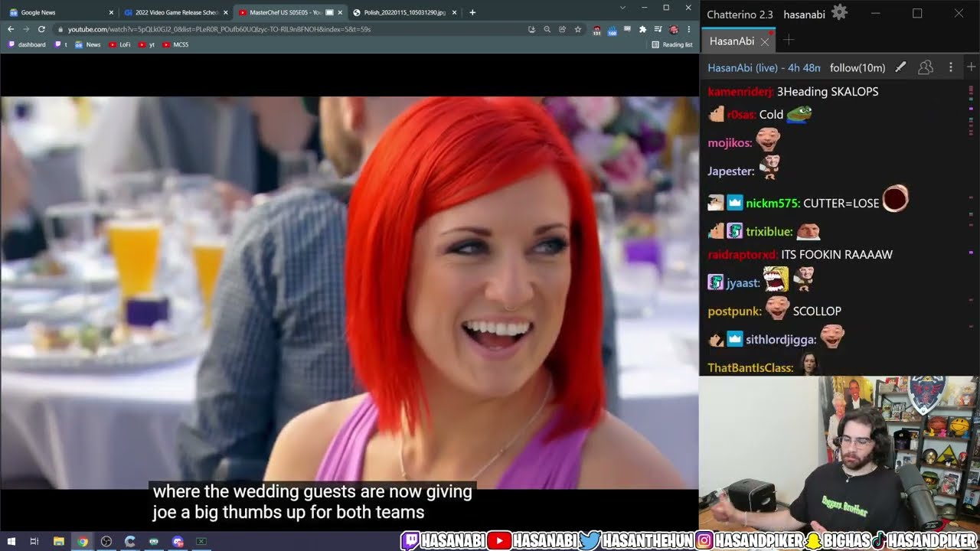Open the Chatterino 'C' app in the taskbar

coord(130,542)
